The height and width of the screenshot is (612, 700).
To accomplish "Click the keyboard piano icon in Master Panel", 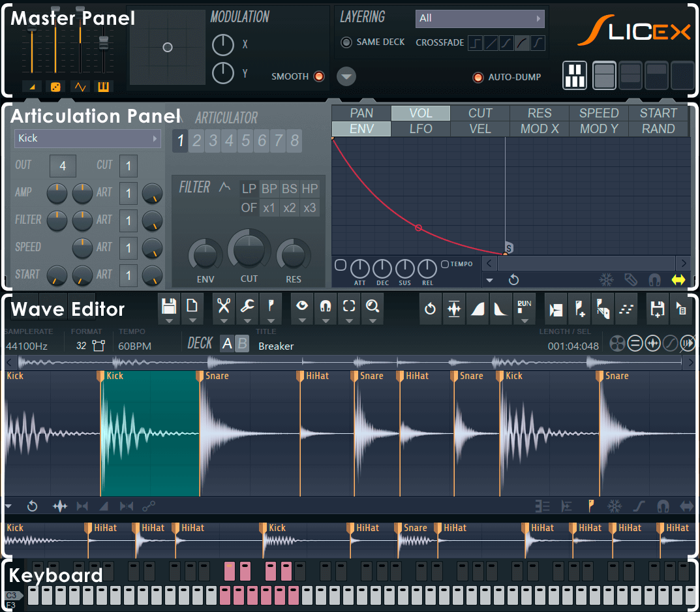I will (103, 87).
